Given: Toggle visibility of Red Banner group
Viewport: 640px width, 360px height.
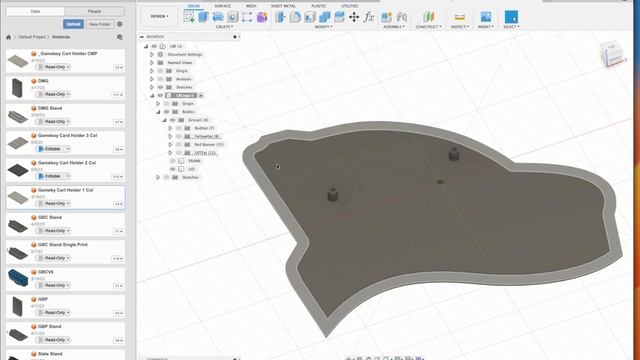Looking at the screenshot, I should 179,144.
